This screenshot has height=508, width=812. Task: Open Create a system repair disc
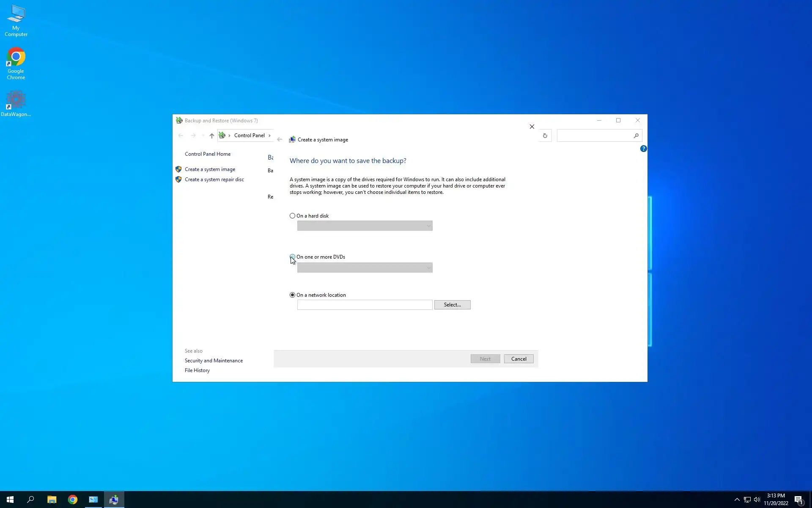(x=214, y=179)
